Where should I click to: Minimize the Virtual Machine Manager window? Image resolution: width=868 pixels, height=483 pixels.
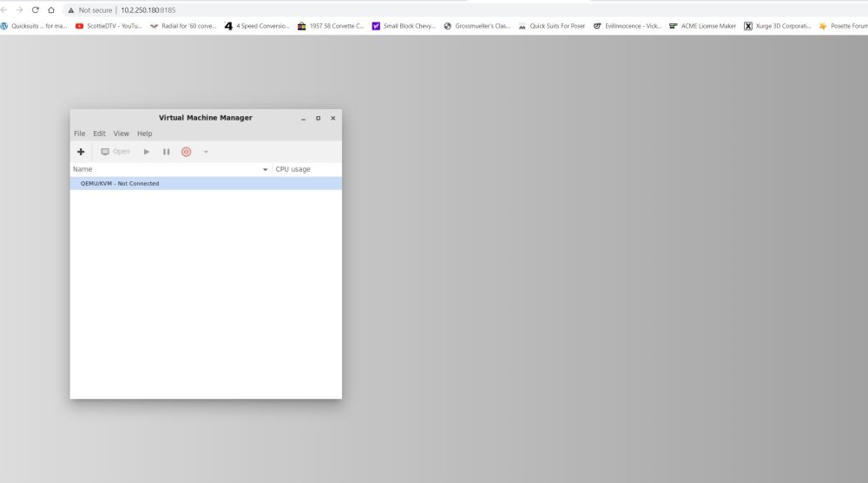tap(303, 119)
